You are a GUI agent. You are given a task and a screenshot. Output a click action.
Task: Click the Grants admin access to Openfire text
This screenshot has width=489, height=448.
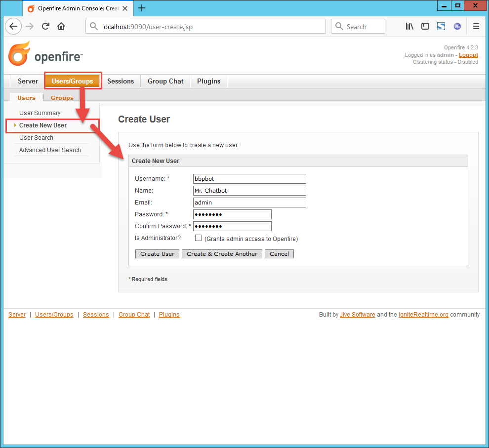tap(251, 239)
